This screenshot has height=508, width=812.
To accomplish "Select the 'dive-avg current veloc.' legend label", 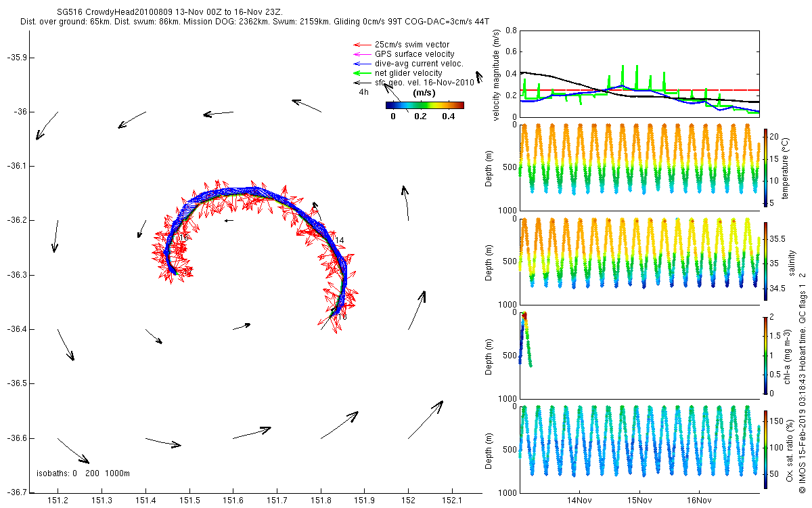I will coord(419,64).
